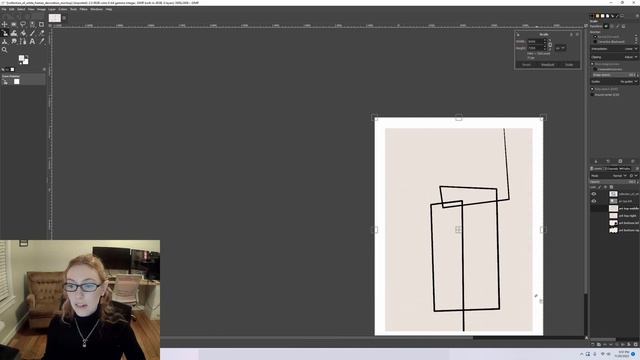Click the open image tab thumbnail
This screenshot has height=360, width=640.
point(55,18)
